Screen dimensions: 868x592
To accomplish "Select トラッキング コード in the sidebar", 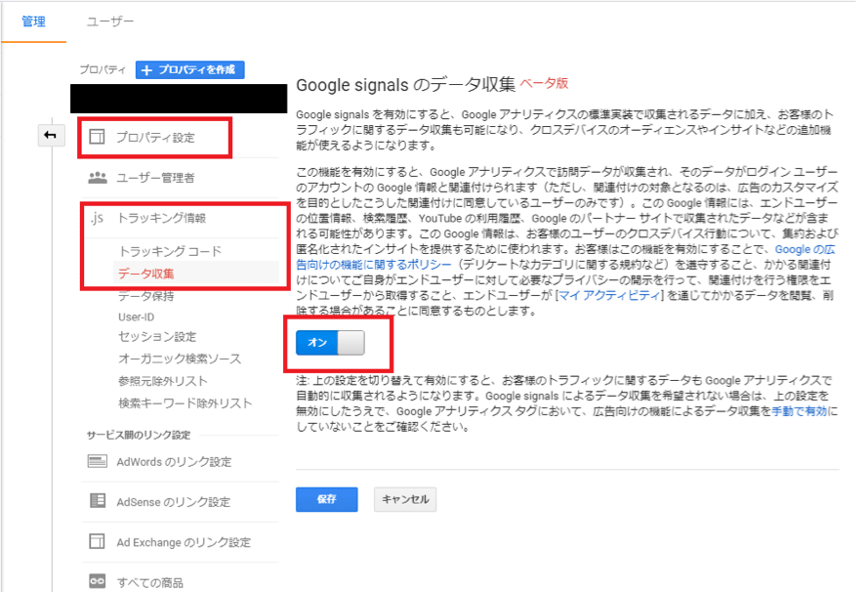I will click(169, 251).
